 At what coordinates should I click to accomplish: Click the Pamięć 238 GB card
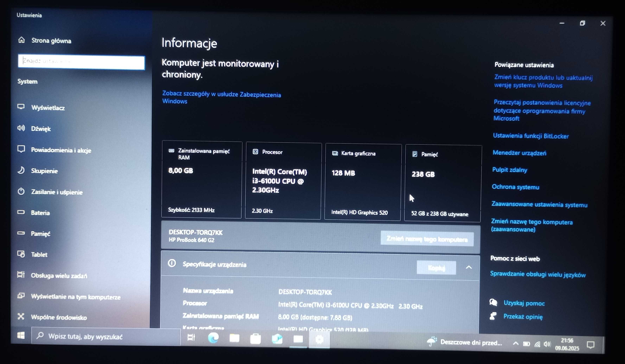point(443,183)
